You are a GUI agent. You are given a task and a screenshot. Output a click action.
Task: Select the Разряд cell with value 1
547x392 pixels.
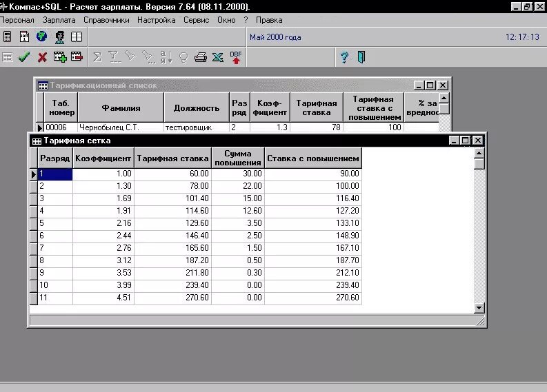(x=55, y=174)
